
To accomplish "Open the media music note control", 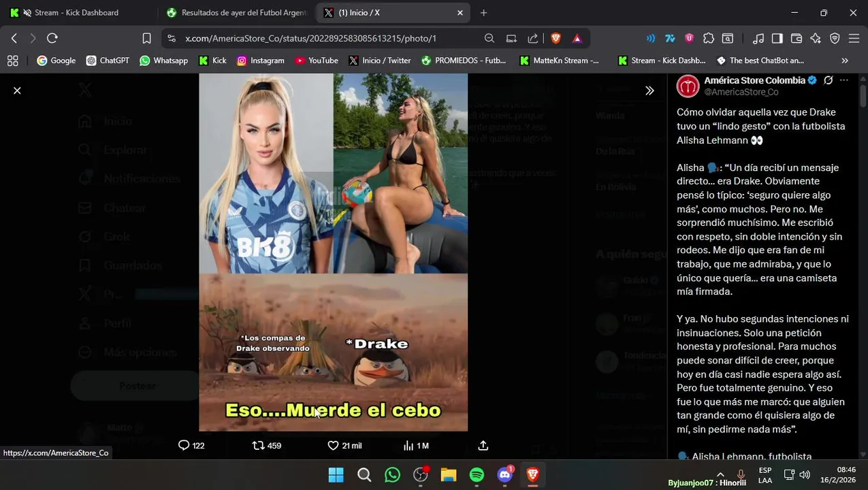I will click(758, 39).
